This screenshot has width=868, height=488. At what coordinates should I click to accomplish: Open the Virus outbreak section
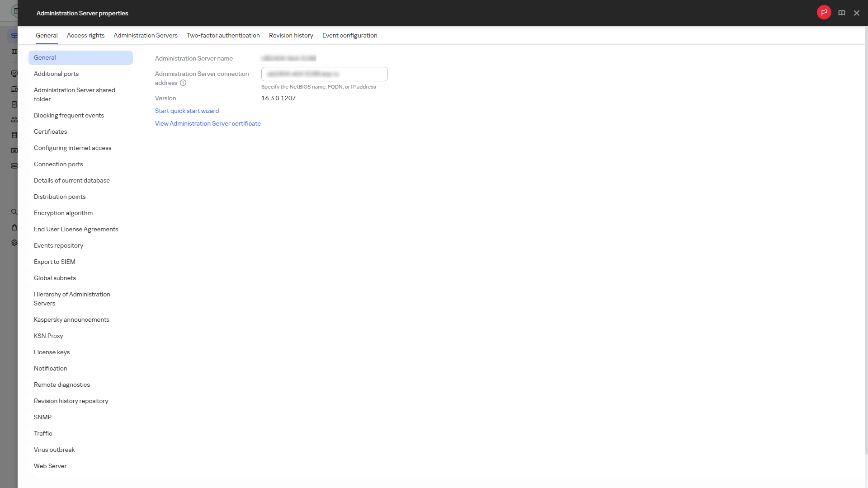80,450
